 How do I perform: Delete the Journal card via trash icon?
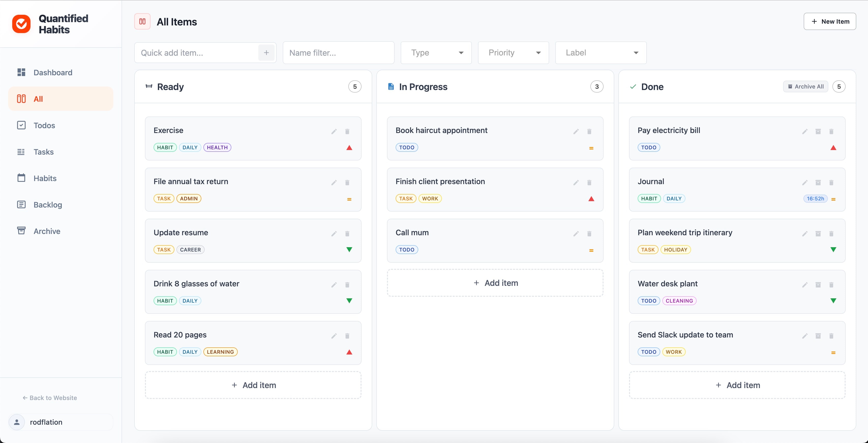click(831, 183)
